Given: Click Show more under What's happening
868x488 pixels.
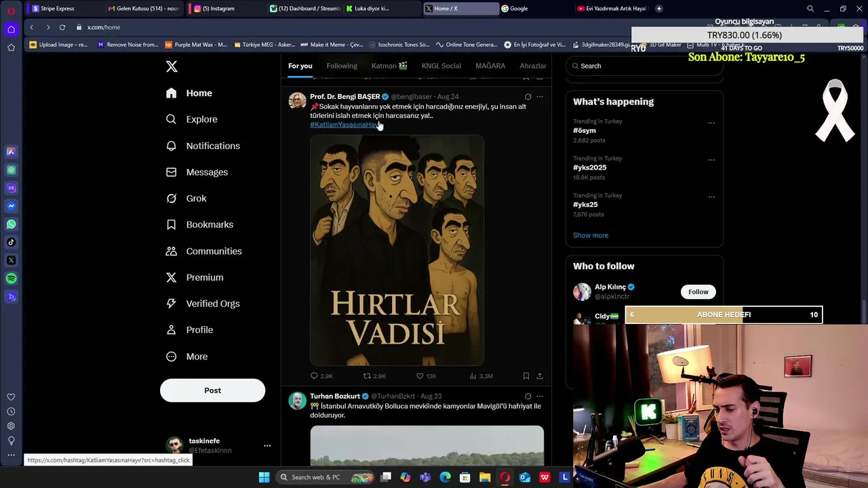Looking at the screenshot, I should [x=591, y=235].
